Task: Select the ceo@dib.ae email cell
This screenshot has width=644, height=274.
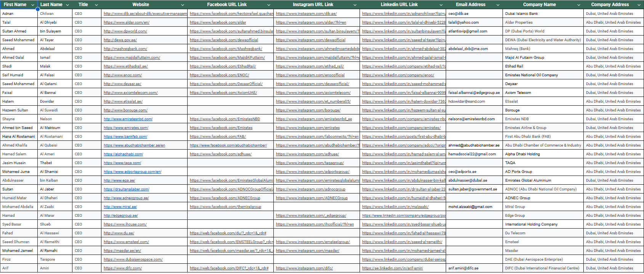Action: click(x=474, y=14)
